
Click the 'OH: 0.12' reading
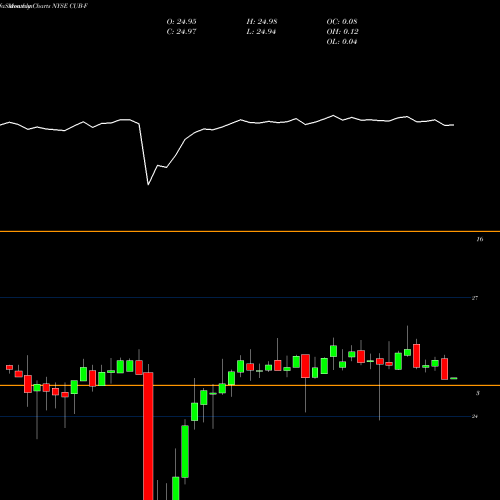[342, 31]
